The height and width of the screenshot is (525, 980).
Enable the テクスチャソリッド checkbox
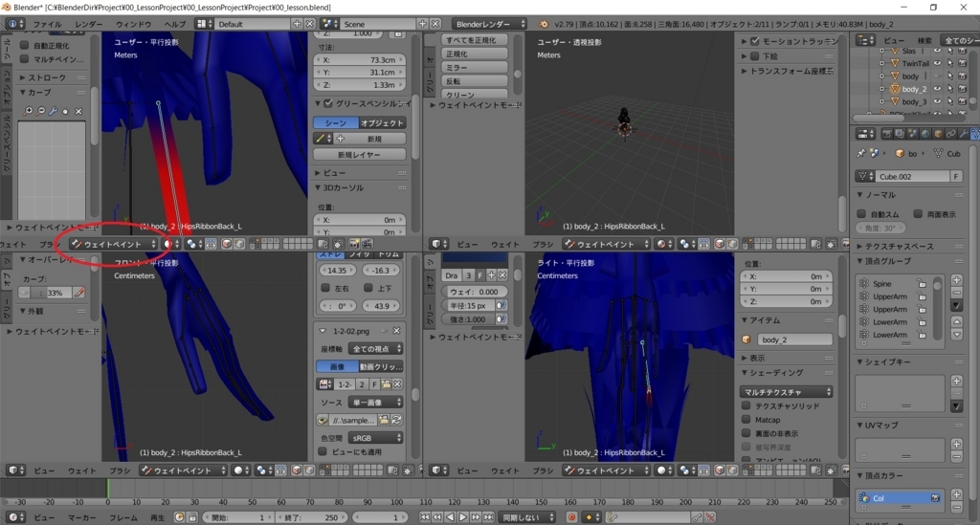[746, 405]
